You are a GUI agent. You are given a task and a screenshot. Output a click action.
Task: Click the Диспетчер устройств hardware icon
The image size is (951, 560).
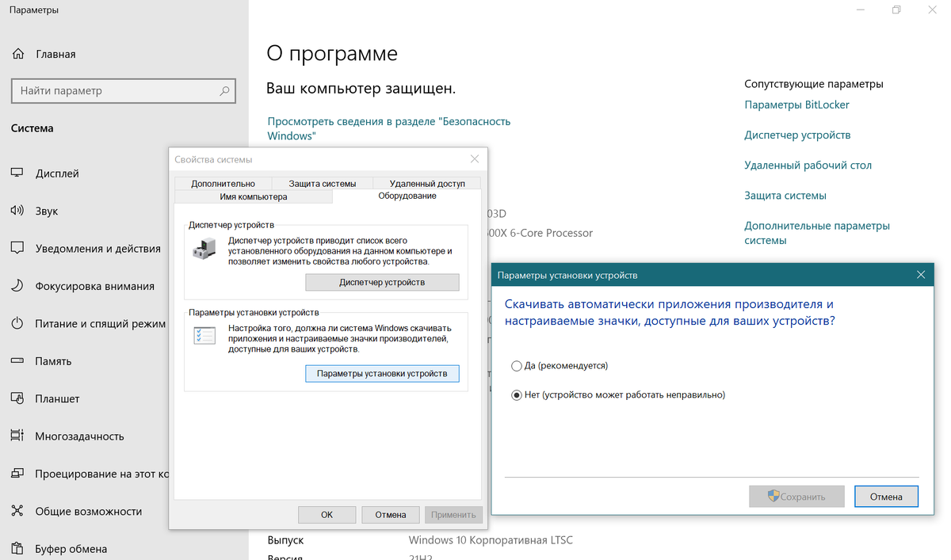pyautogui.click(x=203, y=250)
